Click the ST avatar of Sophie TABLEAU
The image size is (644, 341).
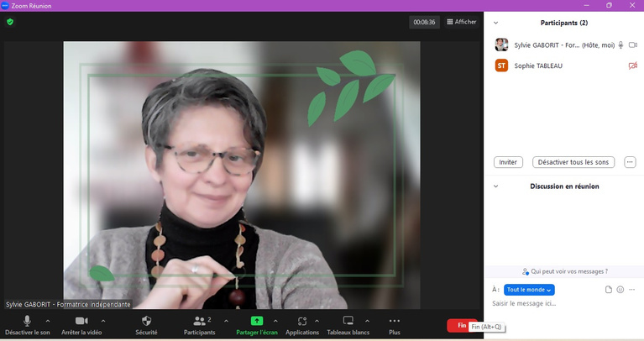point(501,66)
